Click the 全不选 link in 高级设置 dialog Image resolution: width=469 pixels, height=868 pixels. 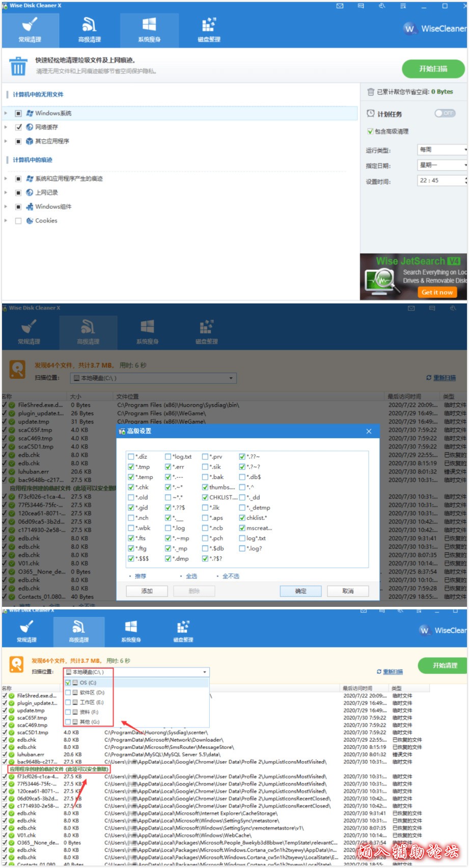click(x=231, y=576)
